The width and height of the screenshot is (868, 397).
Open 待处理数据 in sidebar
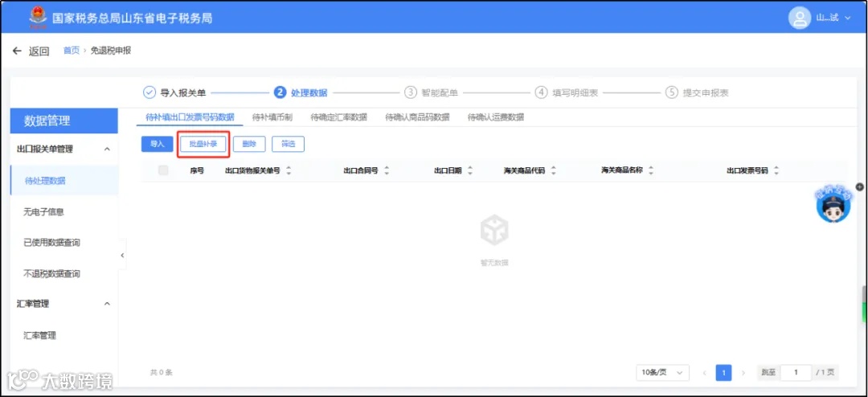point(63,180)
